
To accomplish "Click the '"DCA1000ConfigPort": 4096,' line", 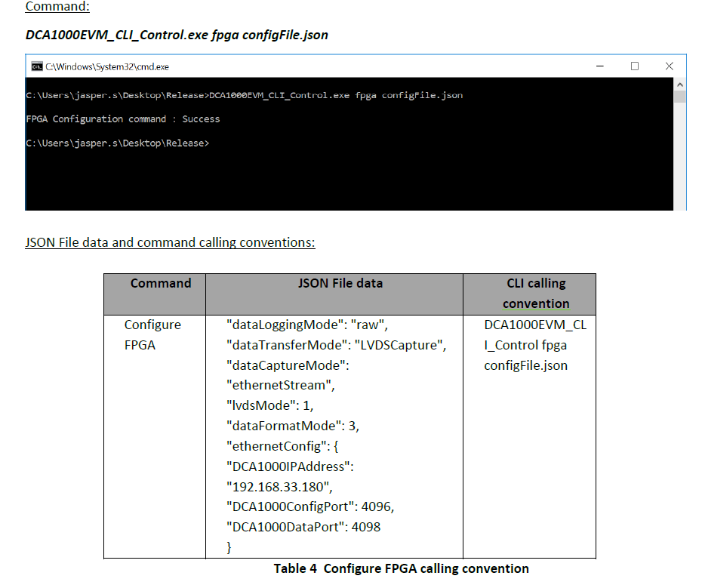I will (310, 506).
